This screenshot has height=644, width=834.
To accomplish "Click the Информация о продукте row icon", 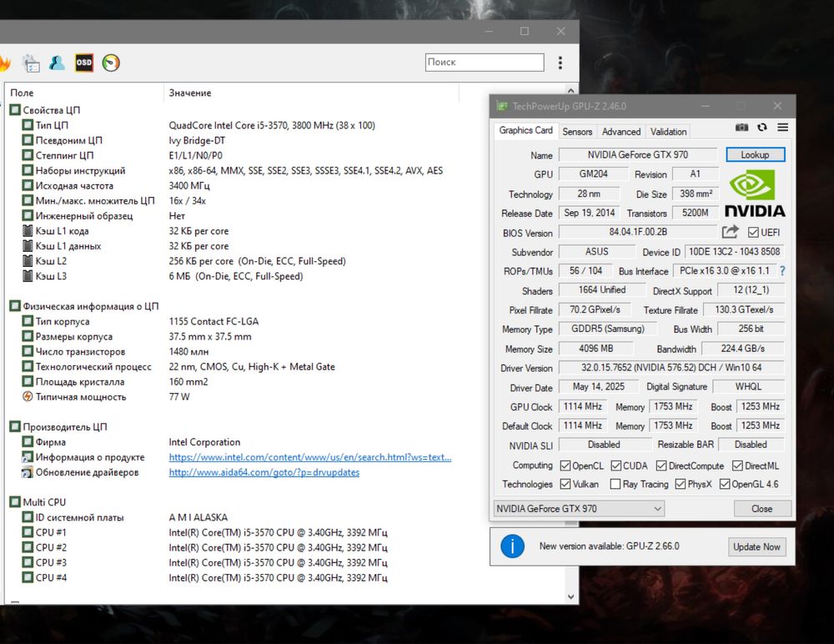I will pyautogui.click(x=28, y=457).
